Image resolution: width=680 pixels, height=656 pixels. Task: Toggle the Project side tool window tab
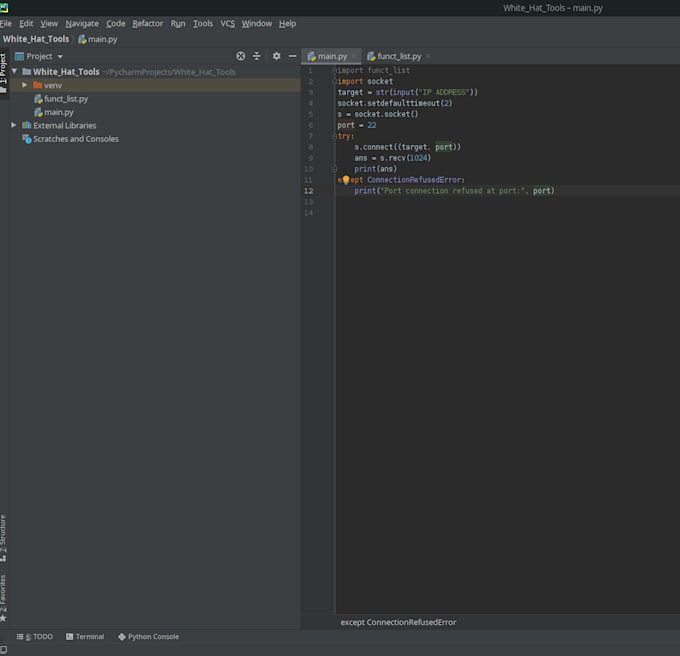tap(4, 73)
